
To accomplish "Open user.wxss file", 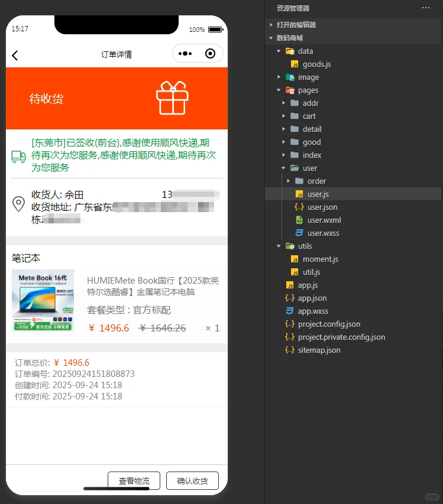I will [323, 233].
